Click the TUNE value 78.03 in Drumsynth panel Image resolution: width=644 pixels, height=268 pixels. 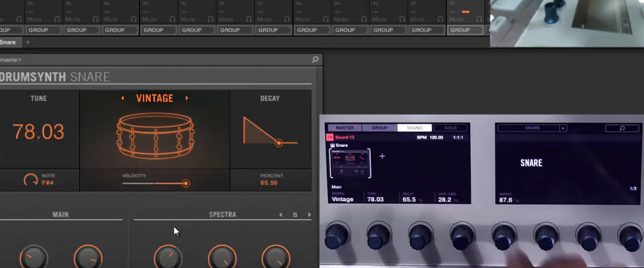point(39,132)
